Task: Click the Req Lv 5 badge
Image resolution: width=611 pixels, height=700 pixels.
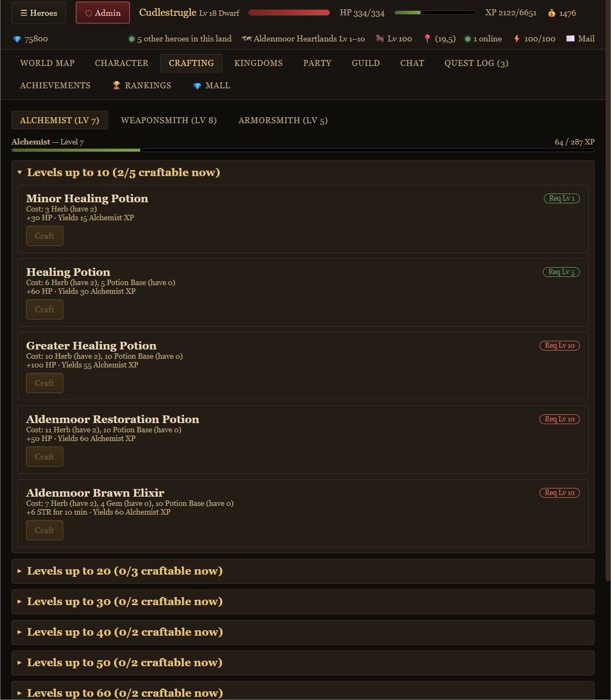Action: (561, 272)
